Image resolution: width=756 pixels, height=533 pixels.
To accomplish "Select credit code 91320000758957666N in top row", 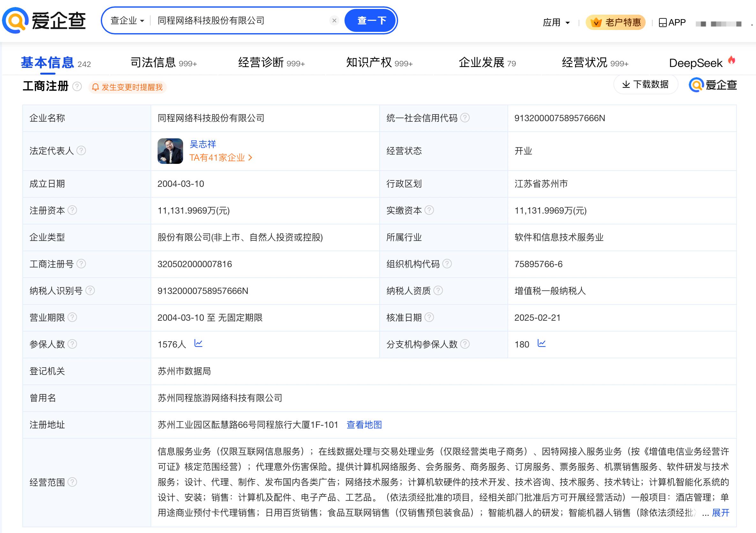I will pyautogui.click(x=560, y=118).
